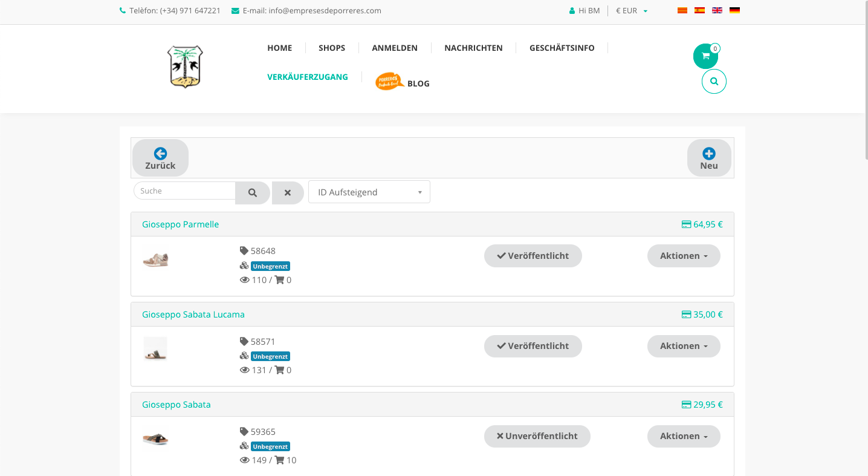The width and height of the screenshot is (868, 476).
Task: Click the phone icon in top bar
Action: 123,11
